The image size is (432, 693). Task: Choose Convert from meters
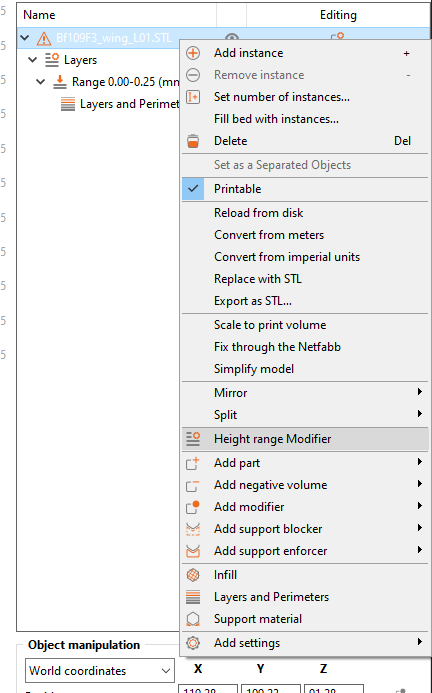click(x=269, y=235)
